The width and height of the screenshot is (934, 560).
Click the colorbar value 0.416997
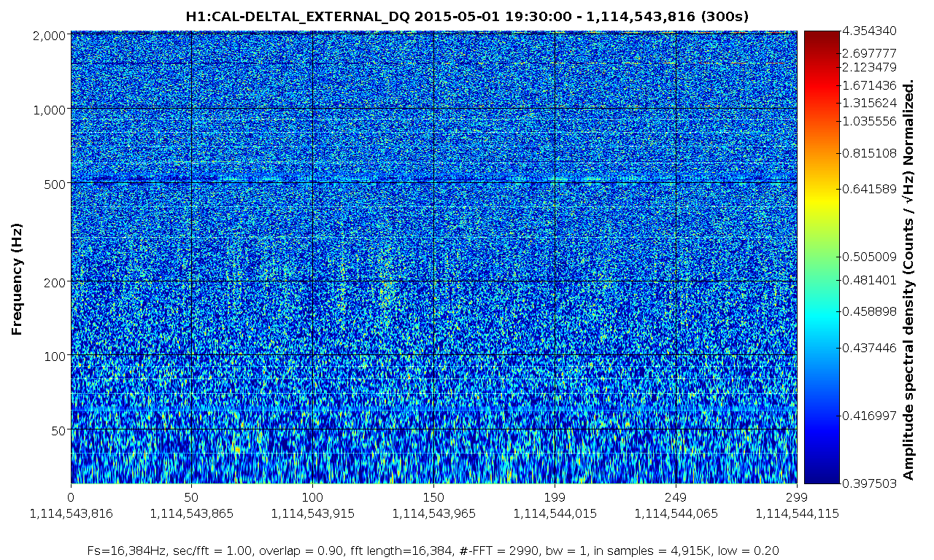tap(868, 415)
